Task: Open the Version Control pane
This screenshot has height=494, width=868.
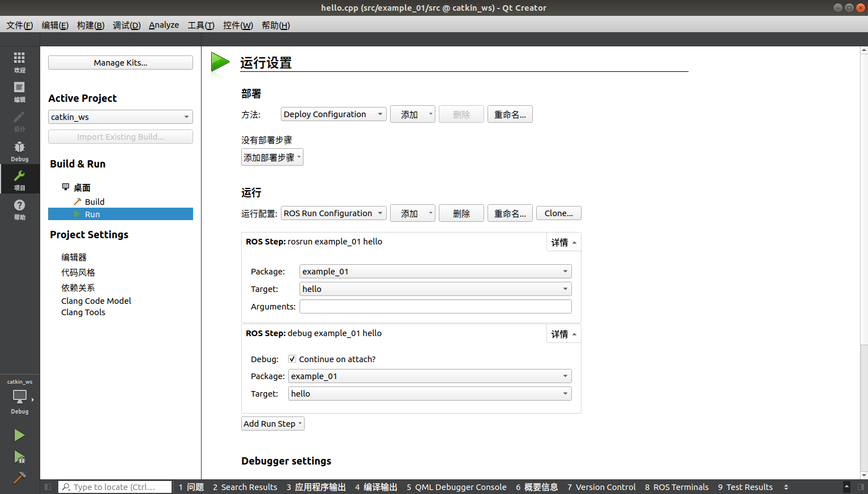Action: [x=601, y=487]
